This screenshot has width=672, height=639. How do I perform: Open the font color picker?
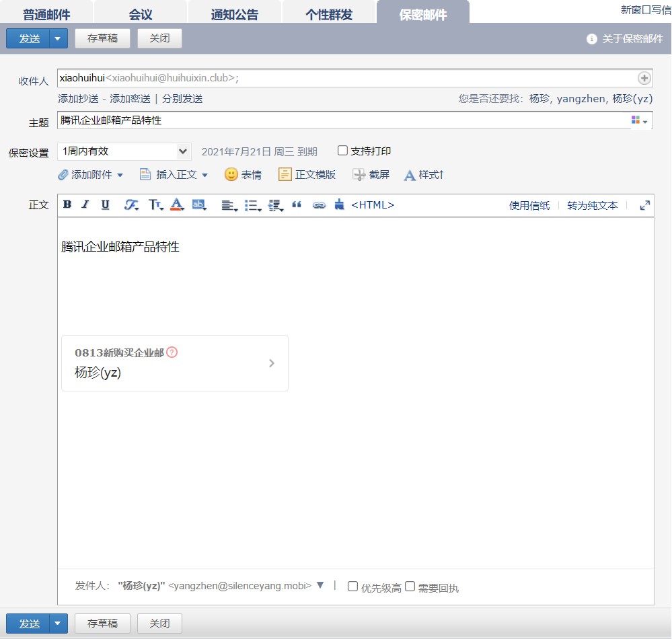[177, 204]
